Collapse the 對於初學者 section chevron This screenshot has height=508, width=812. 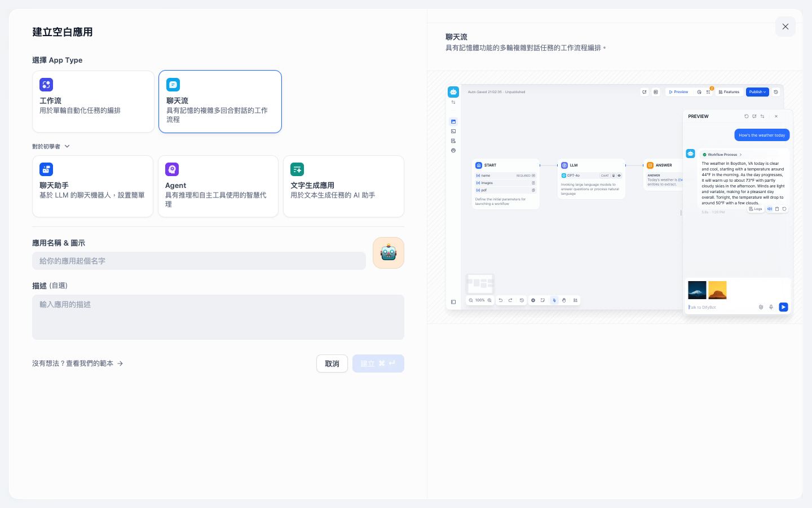pos(67,146)
